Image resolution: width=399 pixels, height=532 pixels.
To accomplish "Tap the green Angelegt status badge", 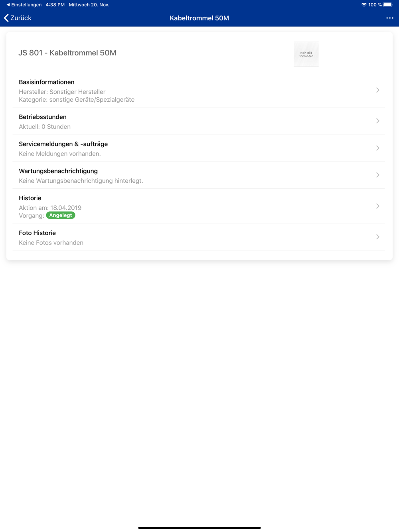I will (x=61, y=215).
